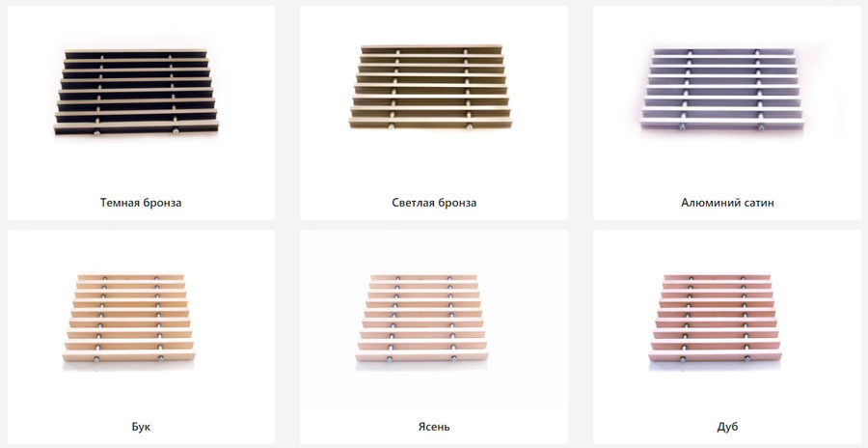This screenshot has width=868, height=448.
Task: Choose the Ясень wooden grille image
Action: pos(421,319)
